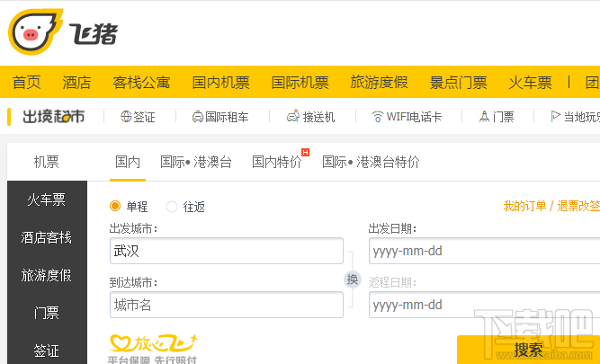The image size is (600, 364).
Task: Switch to the 国际•港澳台 tab
Action: point(196,162)
